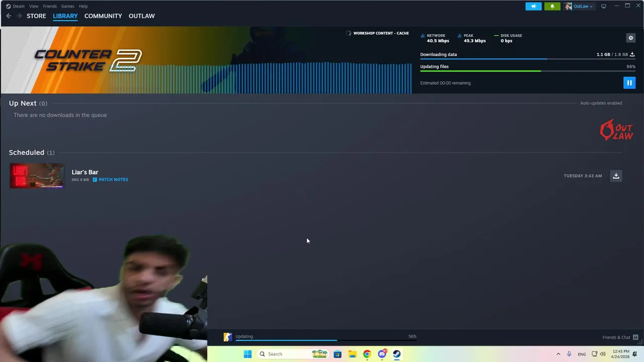Expand the OutLaw account dropdown
This screenshot has width=644, height=362.
click(x=579, y=6)
